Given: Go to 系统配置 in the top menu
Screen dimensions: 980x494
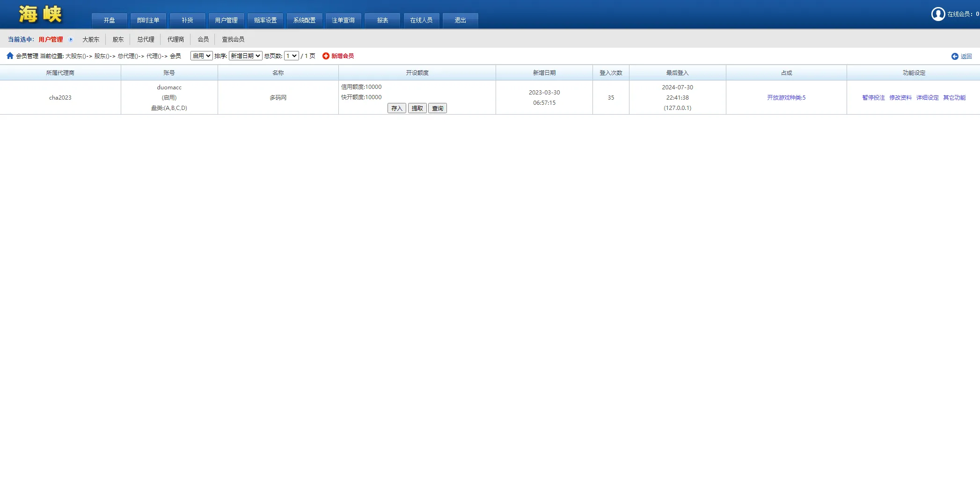Looking at the screenshot, I should coord(304,21).
